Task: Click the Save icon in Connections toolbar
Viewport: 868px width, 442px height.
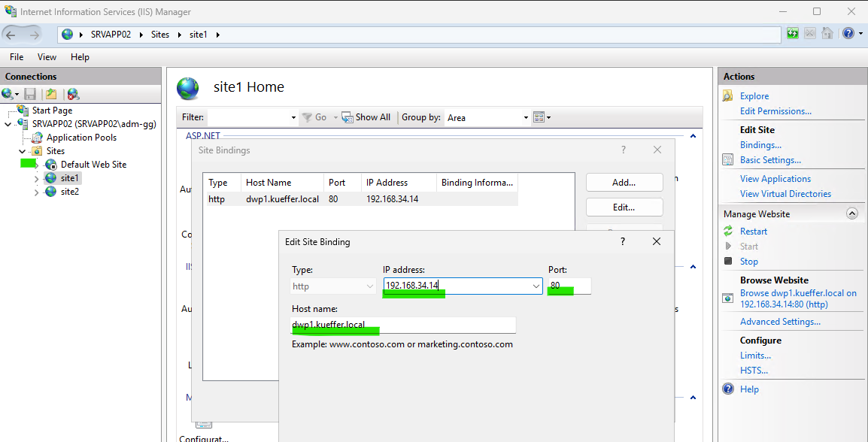Action: (x=30, y=94)
